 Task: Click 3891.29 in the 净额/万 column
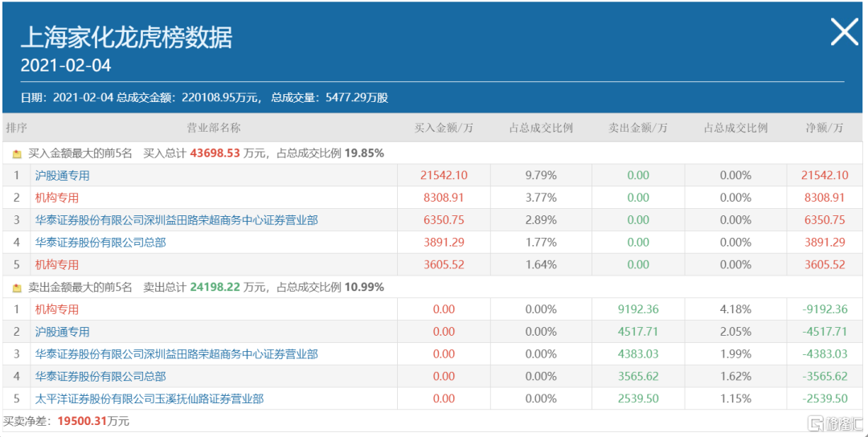(x=825, y=243)
